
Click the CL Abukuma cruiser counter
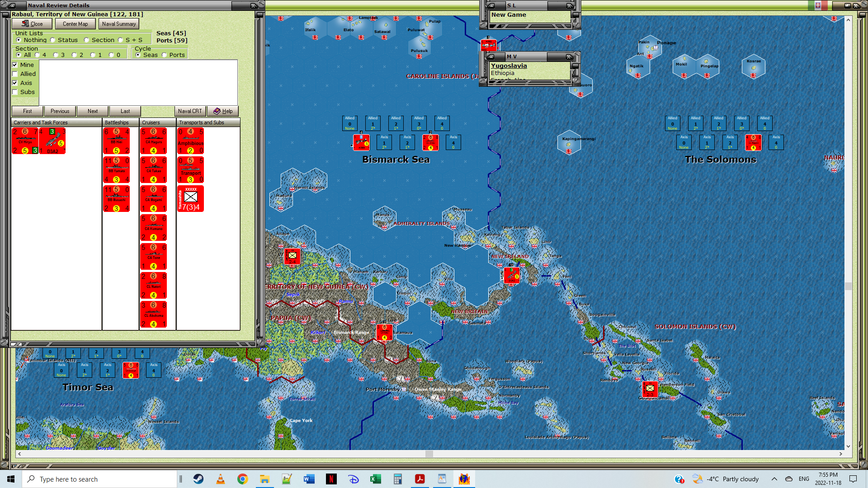click(x=154, y=314)
